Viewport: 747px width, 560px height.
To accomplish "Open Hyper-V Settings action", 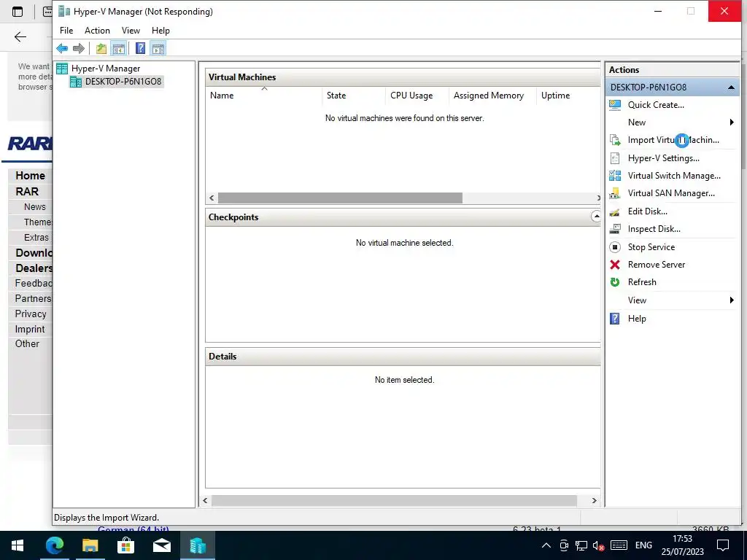I will click(x=663, y=158).
